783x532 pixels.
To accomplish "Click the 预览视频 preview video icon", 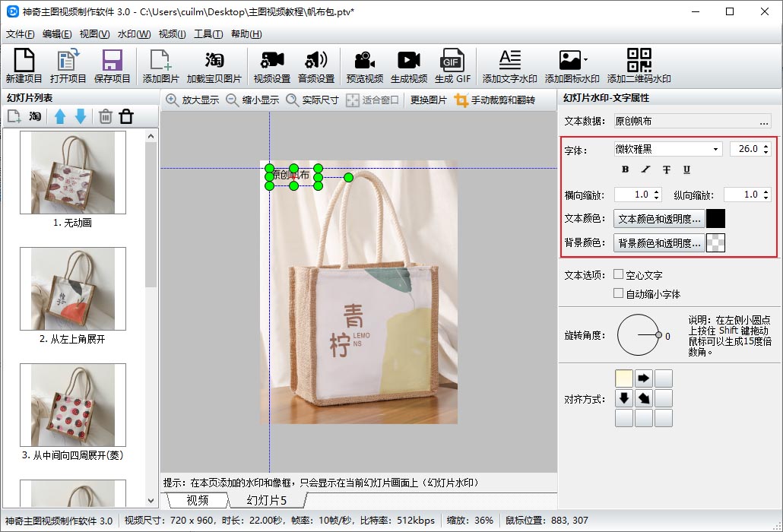I will coord(365,61).
